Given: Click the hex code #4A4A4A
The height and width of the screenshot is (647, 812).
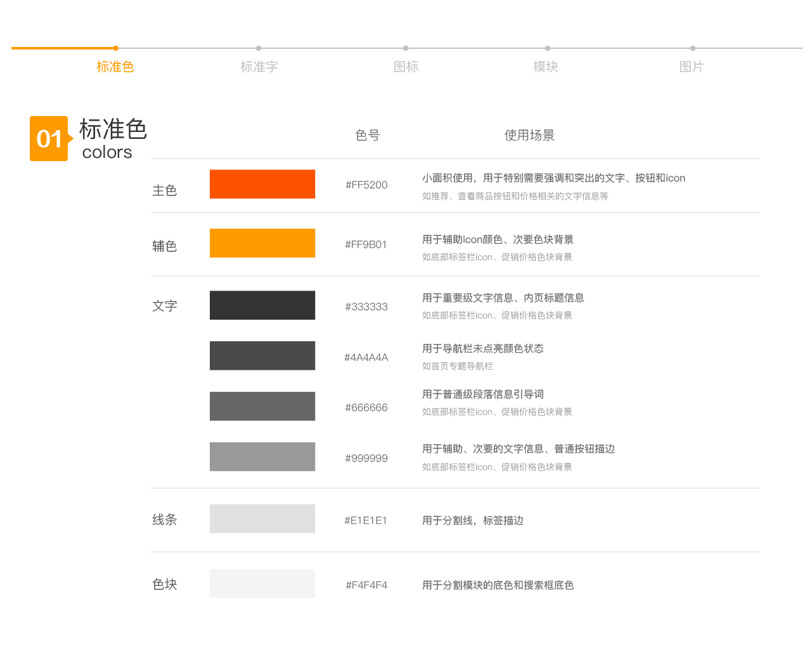Looking at the screenshot, I should 366,357.
